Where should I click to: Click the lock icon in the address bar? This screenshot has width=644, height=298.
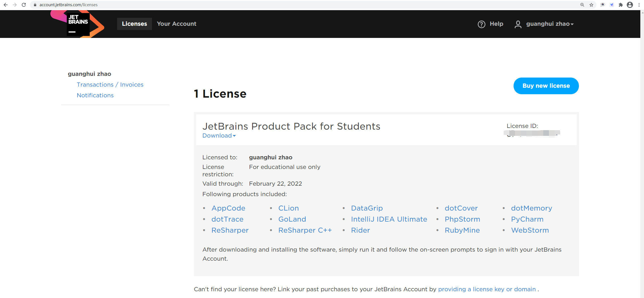[35, 5]
